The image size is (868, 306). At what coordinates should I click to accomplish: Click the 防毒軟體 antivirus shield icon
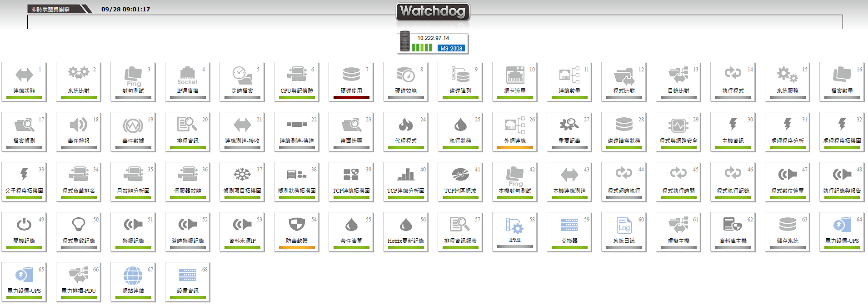[x=297, y=224]
